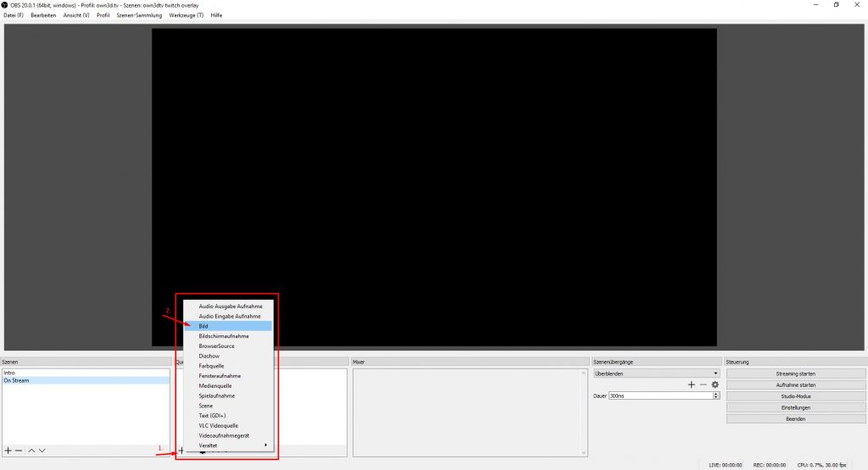Open the Überblenden transition dropdown

coord(656,373)
